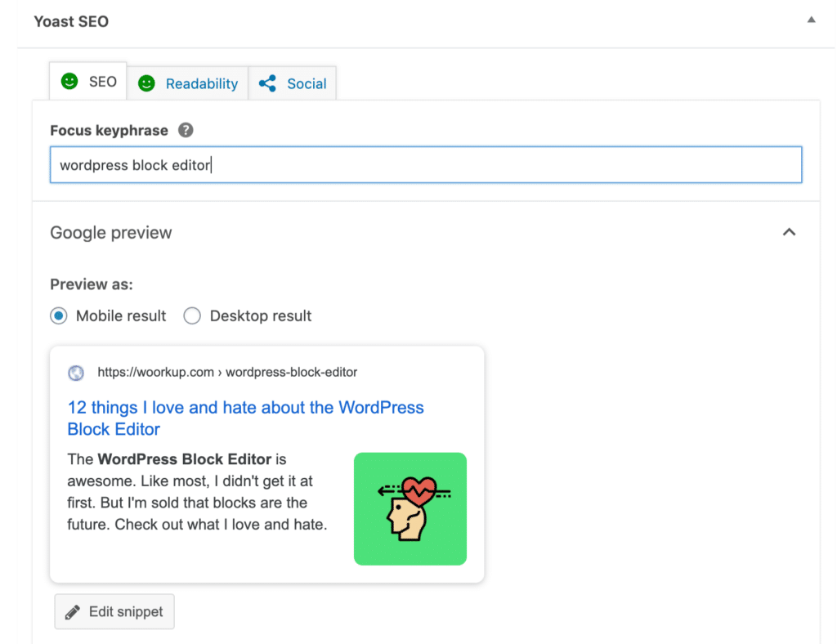Click the Edit snippet button
Image resolution: width=837 pixels, height=644 pixels.
[114, 611]
